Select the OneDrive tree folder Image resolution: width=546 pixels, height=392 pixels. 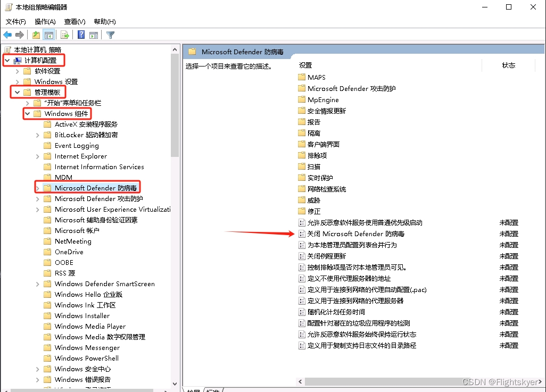69,252
